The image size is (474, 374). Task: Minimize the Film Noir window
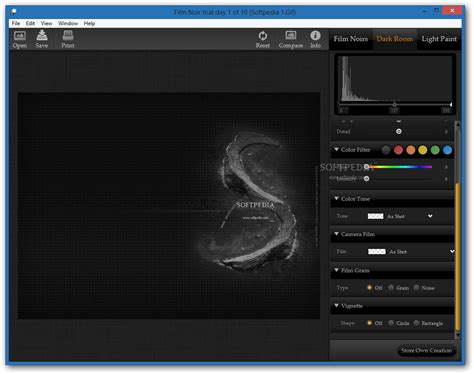click(x=424, y=11)
